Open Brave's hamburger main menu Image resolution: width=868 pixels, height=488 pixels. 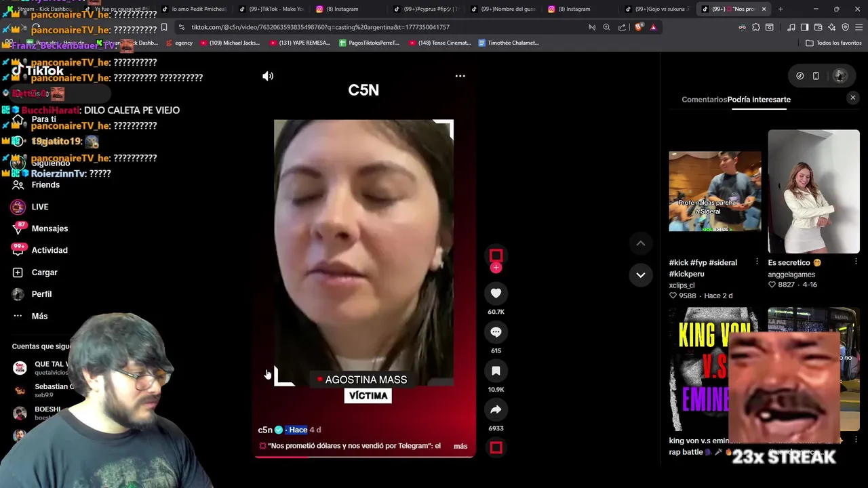point(859,27)
